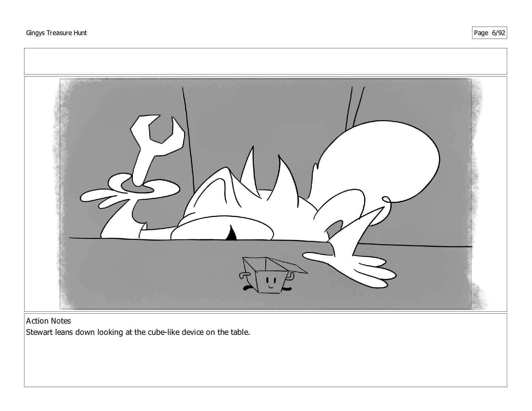Click the black nose at table edge

click(232, 234)
